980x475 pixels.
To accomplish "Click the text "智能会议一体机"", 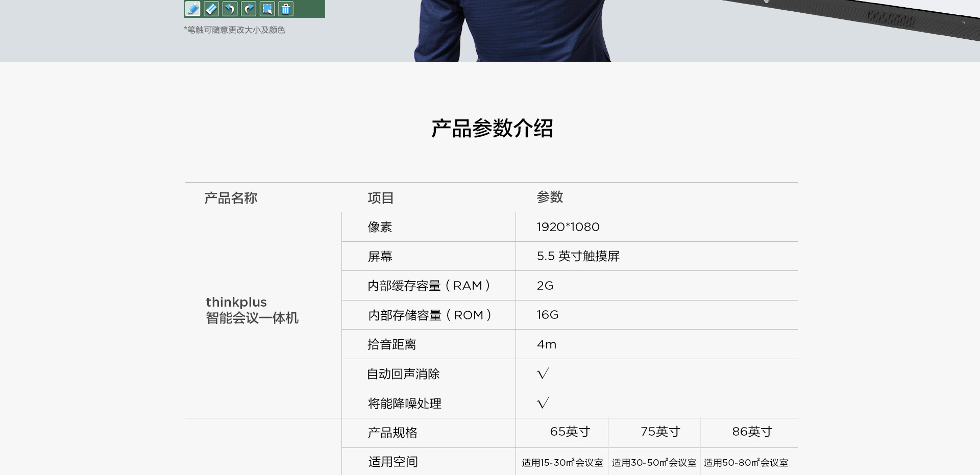I will (252, 318).
